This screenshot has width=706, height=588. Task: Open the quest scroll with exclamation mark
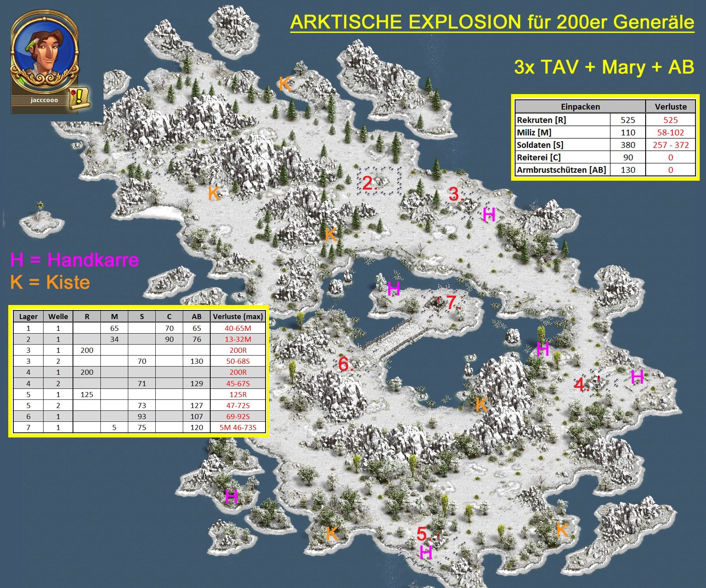pyautogui.click(x=80, y=98)
